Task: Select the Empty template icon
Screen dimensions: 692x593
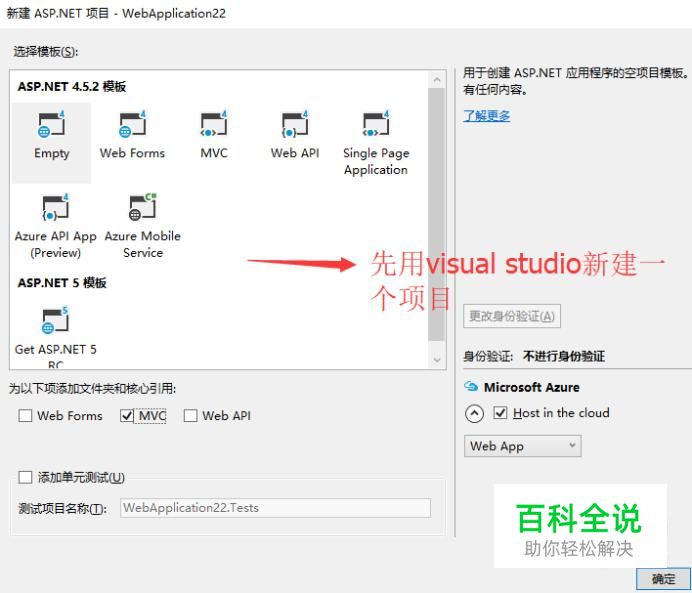Action: pyautogui.click(x=51, y=125)
